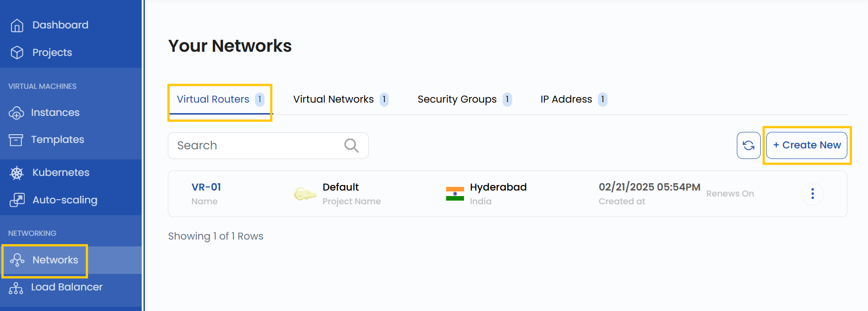The image size is (868, 311).
Task: Click the 02/21/2025 05:54PM created date
Action: pyautogui.click(x=650, y=187)
